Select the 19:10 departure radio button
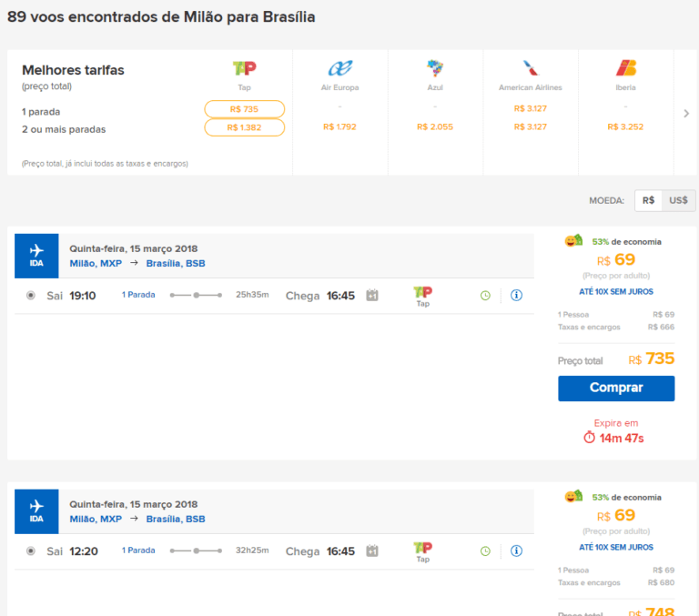The height and width of the screenshot is (616, 699). 31,295
